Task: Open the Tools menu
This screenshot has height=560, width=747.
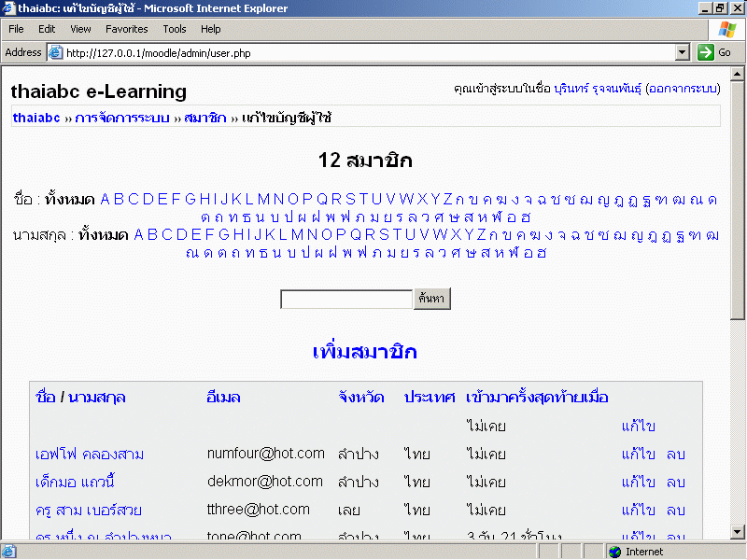Action: point(175,29)
